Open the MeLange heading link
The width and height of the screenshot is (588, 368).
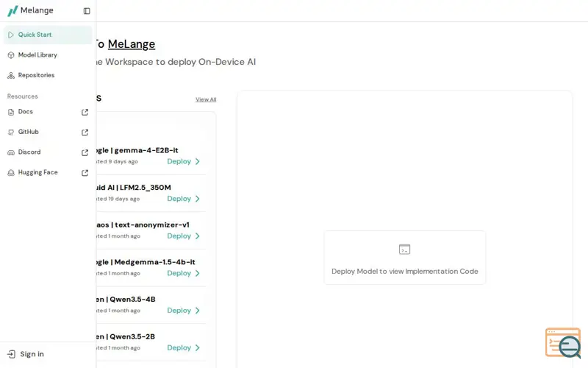point(132,44)
